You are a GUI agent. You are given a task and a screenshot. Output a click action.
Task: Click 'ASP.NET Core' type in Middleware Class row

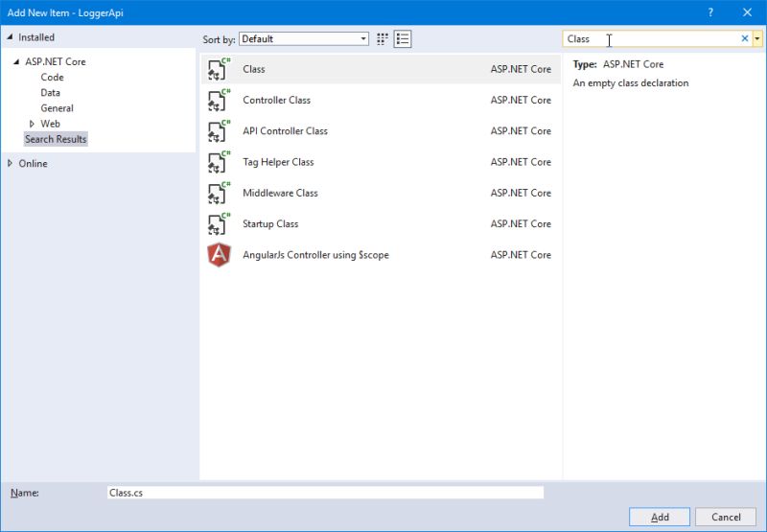coord(521,193)
